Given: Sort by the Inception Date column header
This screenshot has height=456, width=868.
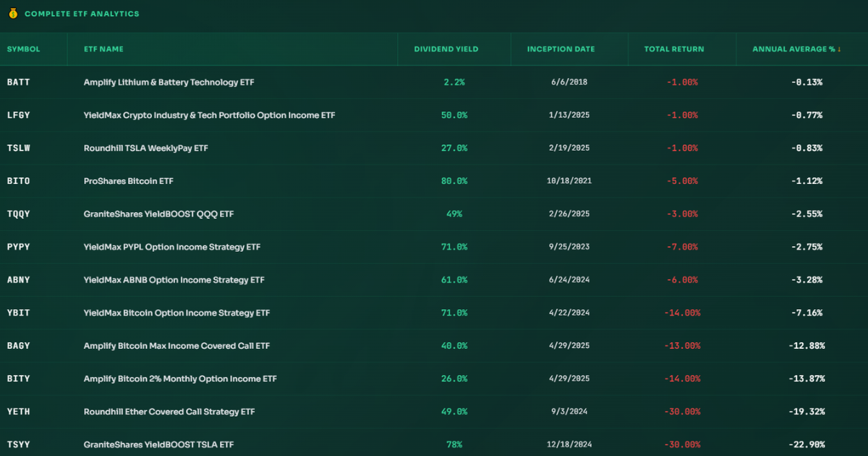Looking at the screenshot, I should [561, 49].
